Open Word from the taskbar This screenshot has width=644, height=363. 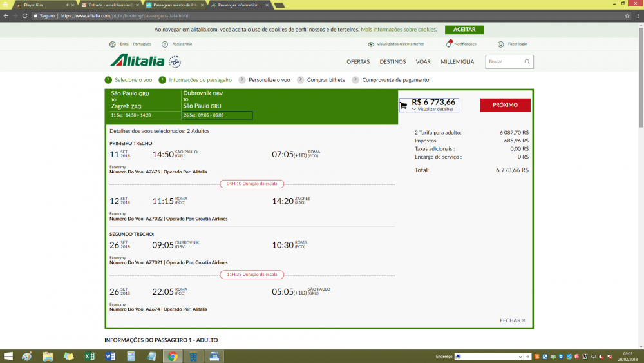click(x=110, y=357)
